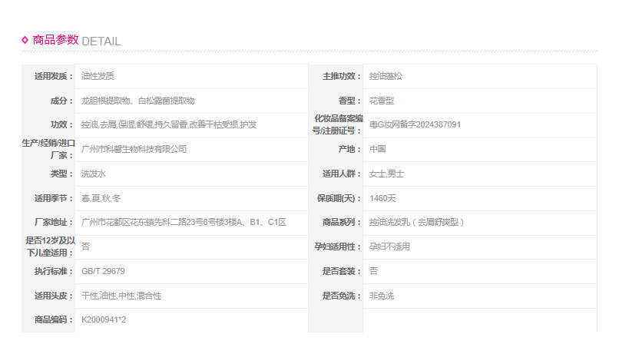
Task: Click the 1460天 shelf life value
Action: 382,198
